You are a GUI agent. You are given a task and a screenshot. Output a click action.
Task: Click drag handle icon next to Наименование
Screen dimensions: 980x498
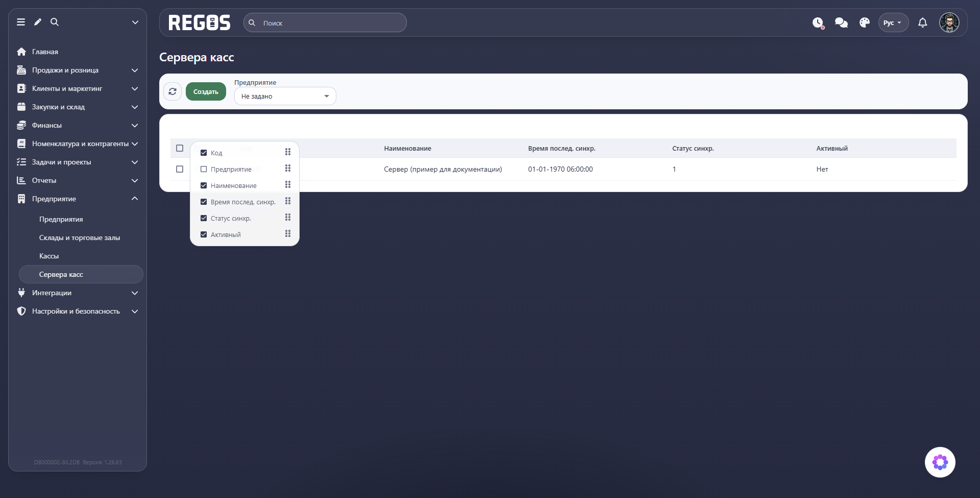288,184
